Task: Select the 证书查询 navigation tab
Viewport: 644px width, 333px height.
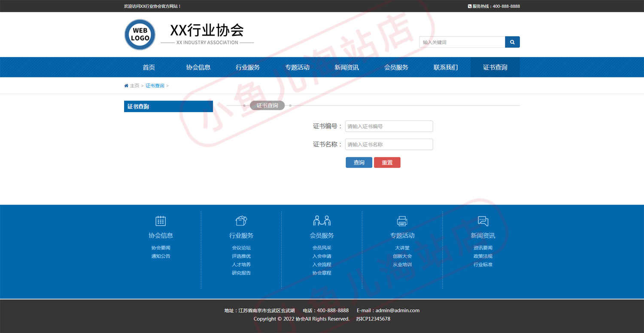Action: (x=495, y=67)
